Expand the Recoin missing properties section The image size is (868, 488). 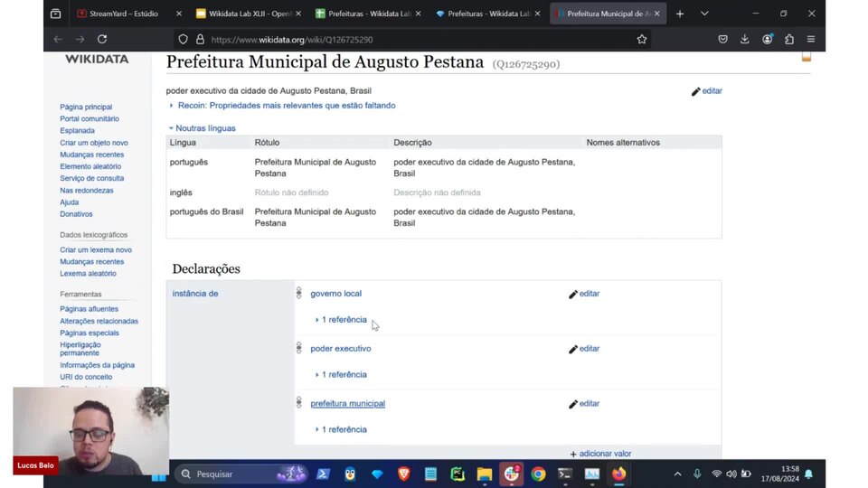283,105
